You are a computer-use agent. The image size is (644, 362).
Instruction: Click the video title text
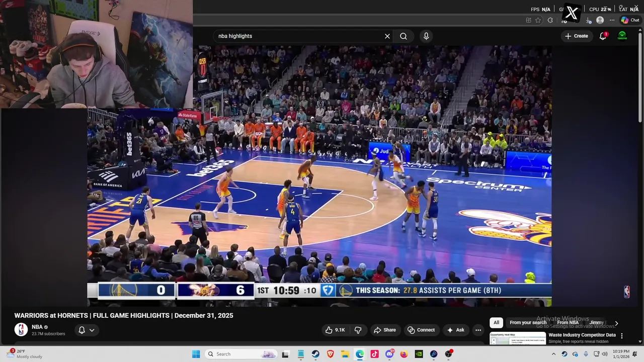click(x=124, y=316)
